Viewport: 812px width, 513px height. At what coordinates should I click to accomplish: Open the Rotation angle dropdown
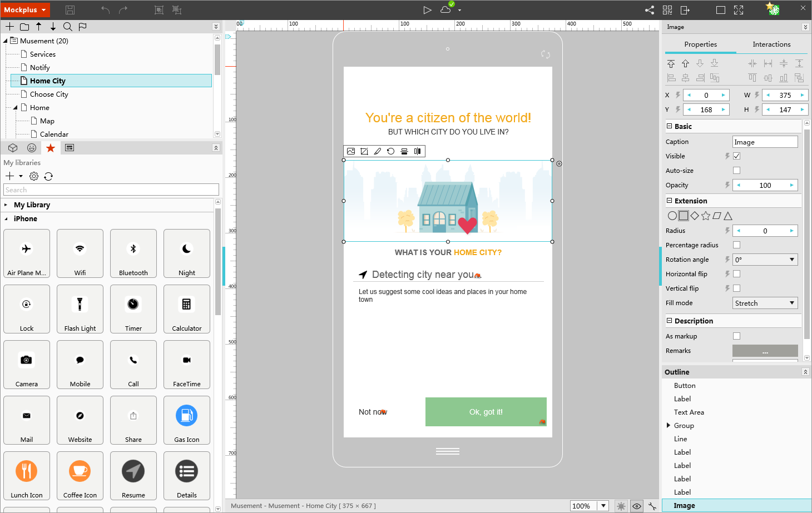pyautogui.click(x=765, y=260)
